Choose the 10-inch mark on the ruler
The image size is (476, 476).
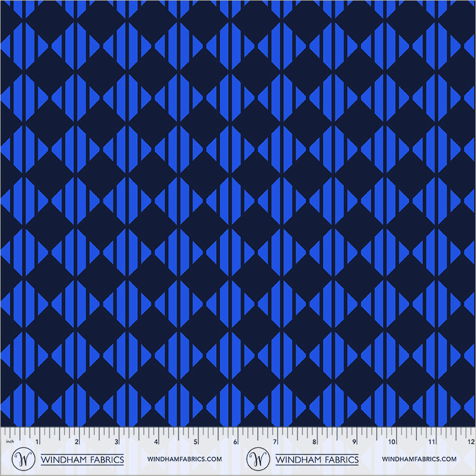click(392, 442)
